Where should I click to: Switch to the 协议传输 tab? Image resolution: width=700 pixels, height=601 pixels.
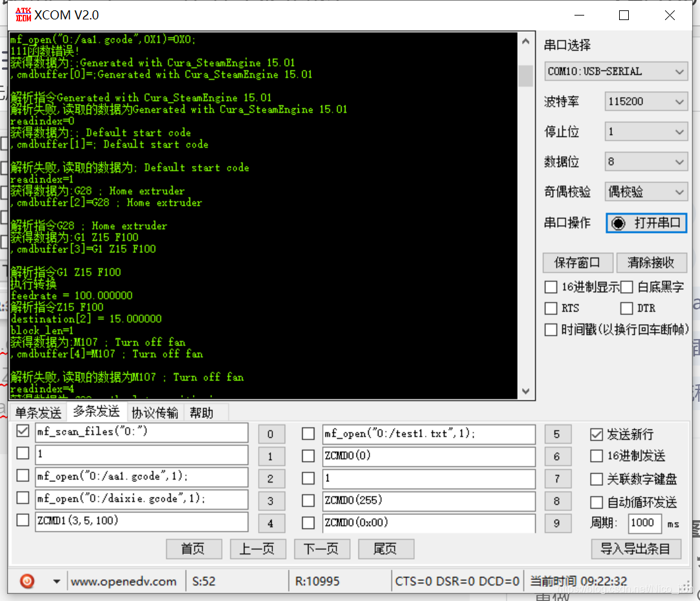coord(155,413)
